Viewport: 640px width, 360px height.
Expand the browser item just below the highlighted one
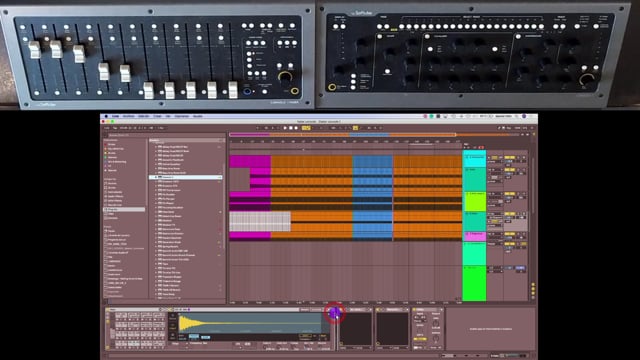point(156,182)
